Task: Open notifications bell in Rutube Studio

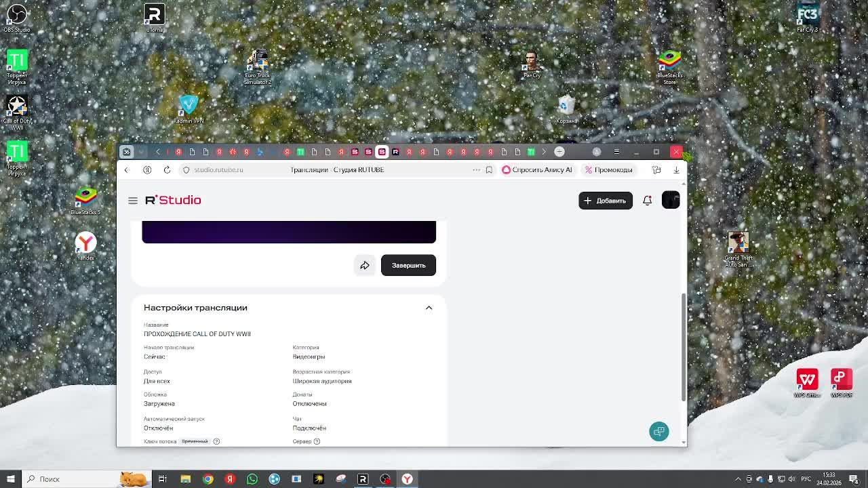Action: 647,201
